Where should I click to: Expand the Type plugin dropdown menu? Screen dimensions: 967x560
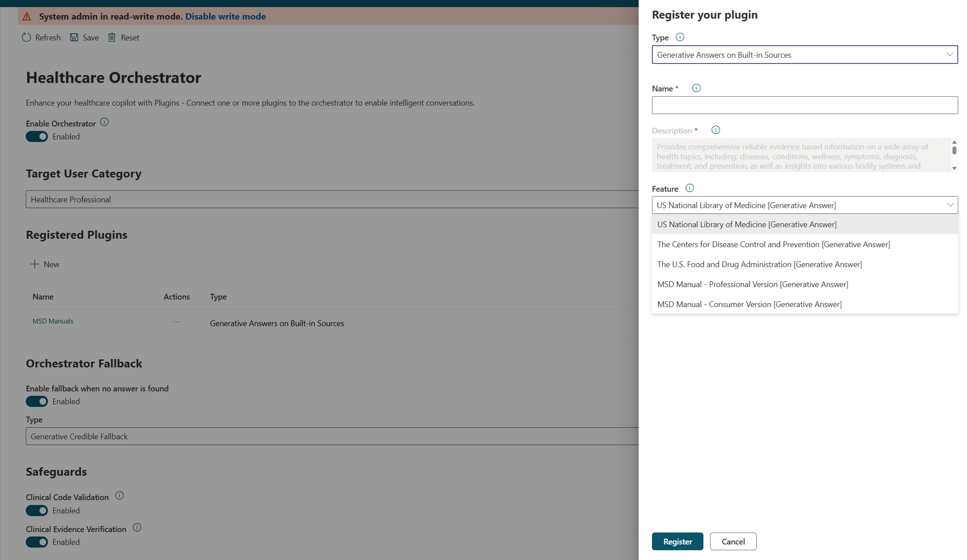point(948,55)
